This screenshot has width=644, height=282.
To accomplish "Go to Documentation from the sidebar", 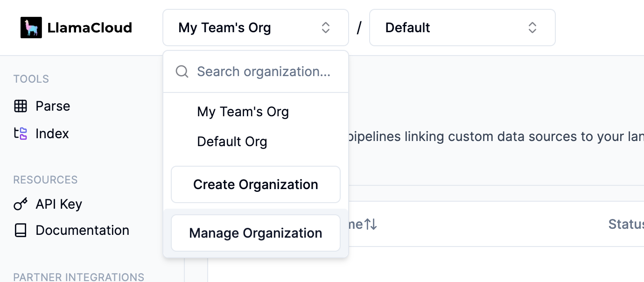I will (x=82, y=230).
